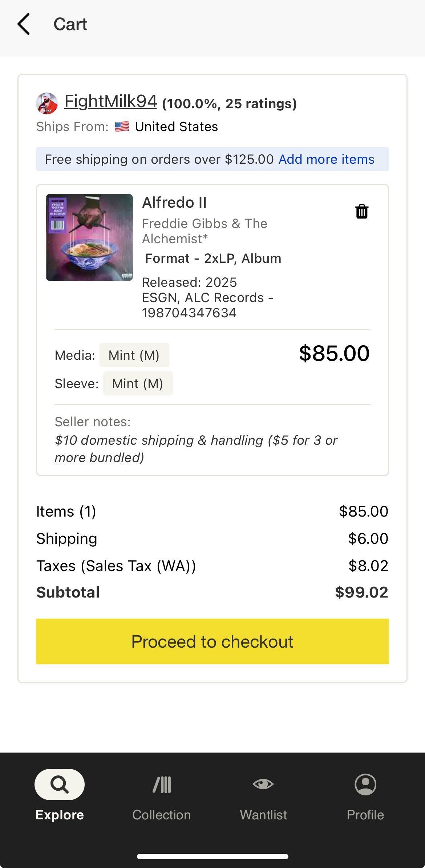Click the Add more items link
425x868 pixels.
click(x=326, y=159)
